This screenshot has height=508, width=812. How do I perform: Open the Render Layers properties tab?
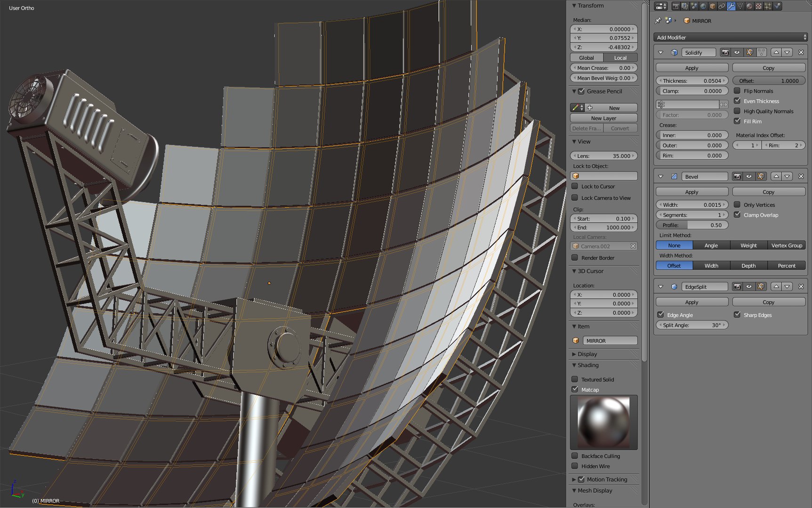point(685,6)
